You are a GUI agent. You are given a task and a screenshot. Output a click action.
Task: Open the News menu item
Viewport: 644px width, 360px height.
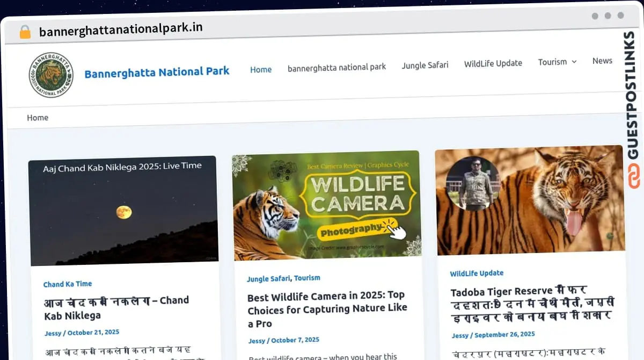[602, 61]
